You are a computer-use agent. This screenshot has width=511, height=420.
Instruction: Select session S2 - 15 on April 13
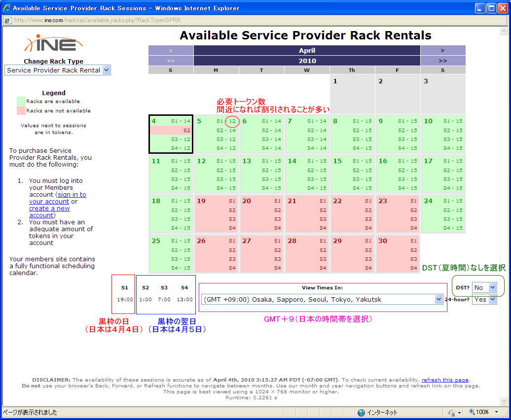[x=271, y=170]
